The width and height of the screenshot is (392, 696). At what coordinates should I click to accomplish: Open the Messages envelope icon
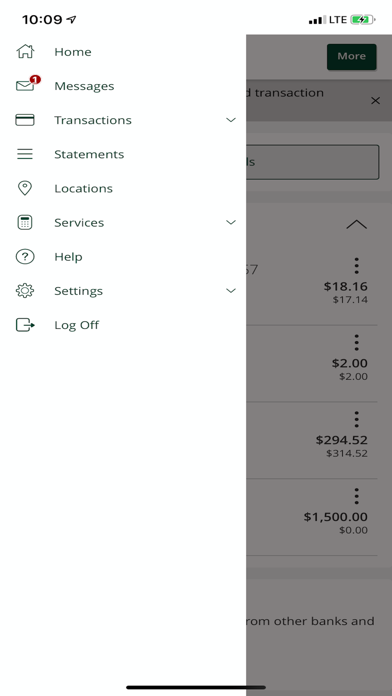pos(25,86)
